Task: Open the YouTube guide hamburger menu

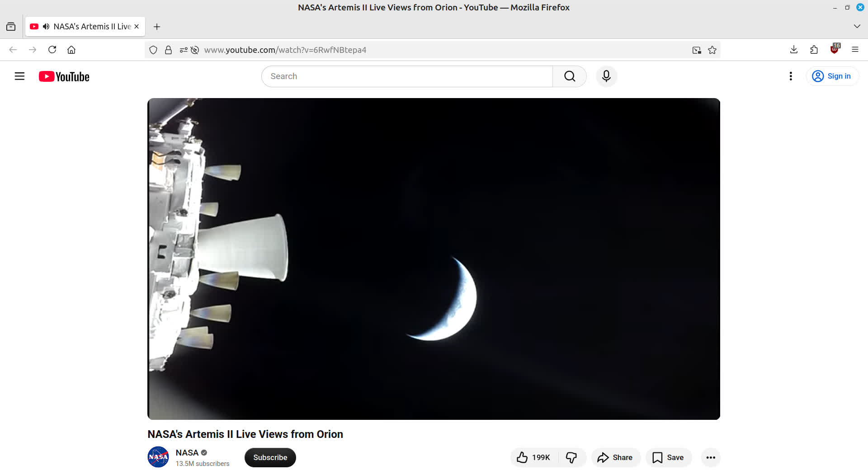Action: pos(19,76)
